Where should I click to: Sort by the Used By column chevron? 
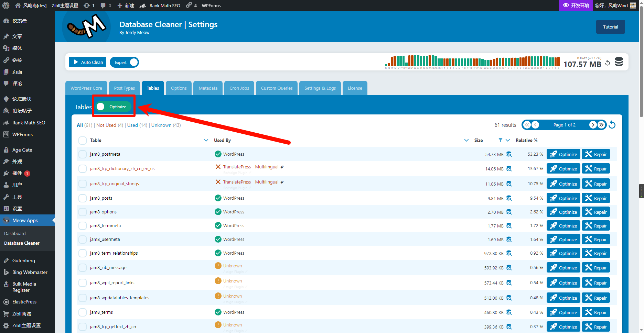point(466,140)
